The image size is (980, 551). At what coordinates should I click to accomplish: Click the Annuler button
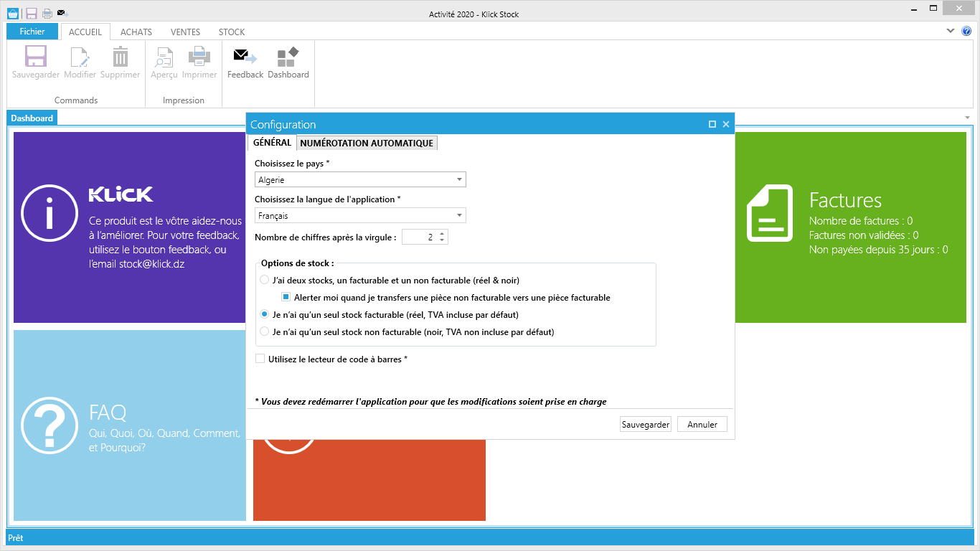coord(702,425)
